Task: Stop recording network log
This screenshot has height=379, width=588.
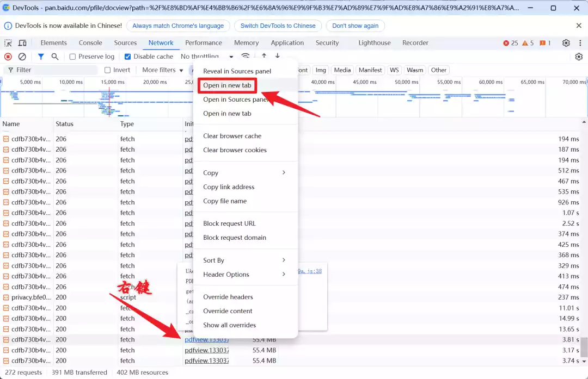Action: [8, 57]
